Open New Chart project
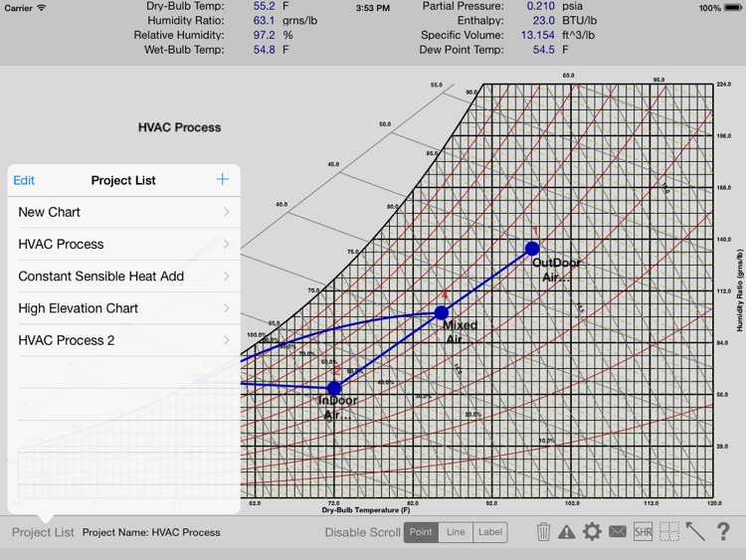 tap(124, 212)
